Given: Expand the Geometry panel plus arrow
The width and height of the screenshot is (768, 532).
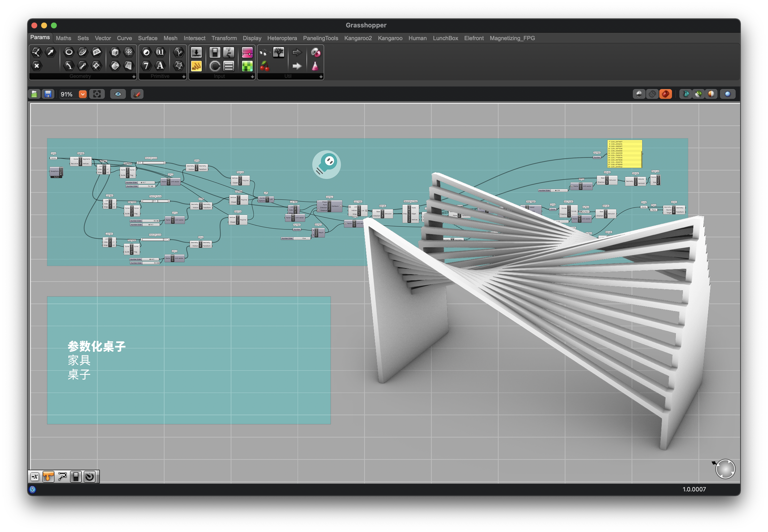Looking at the screenshot, I should (x=134, y=77).
